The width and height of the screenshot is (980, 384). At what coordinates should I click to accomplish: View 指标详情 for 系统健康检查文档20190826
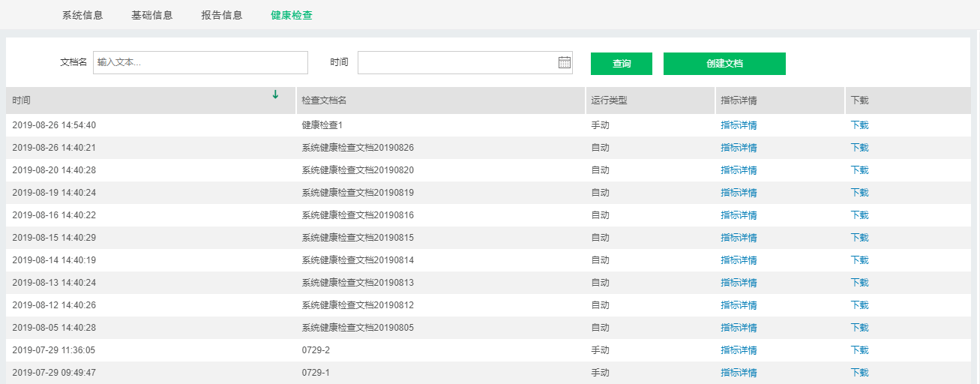point(739,148)
